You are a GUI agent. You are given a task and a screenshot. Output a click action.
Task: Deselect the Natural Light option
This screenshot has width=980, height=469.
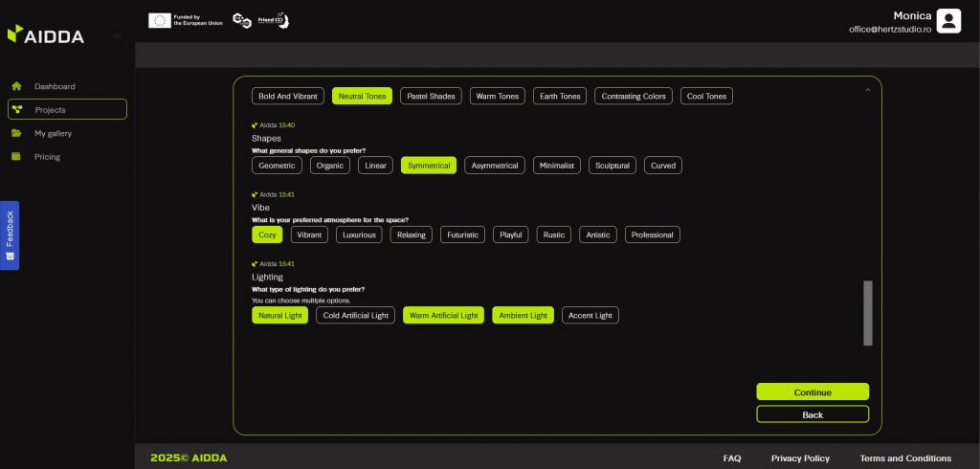click(279, 315)
